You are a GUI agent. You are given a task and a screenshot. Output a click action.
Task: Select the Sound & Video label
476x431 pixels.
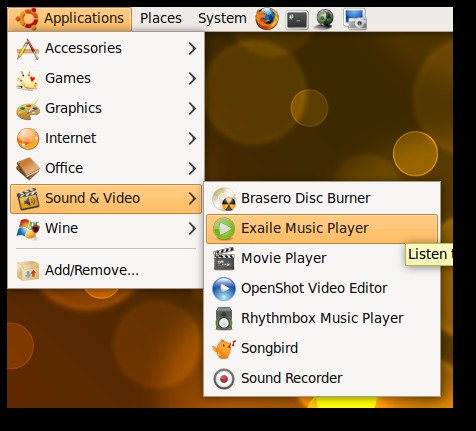tap(92, 198)
